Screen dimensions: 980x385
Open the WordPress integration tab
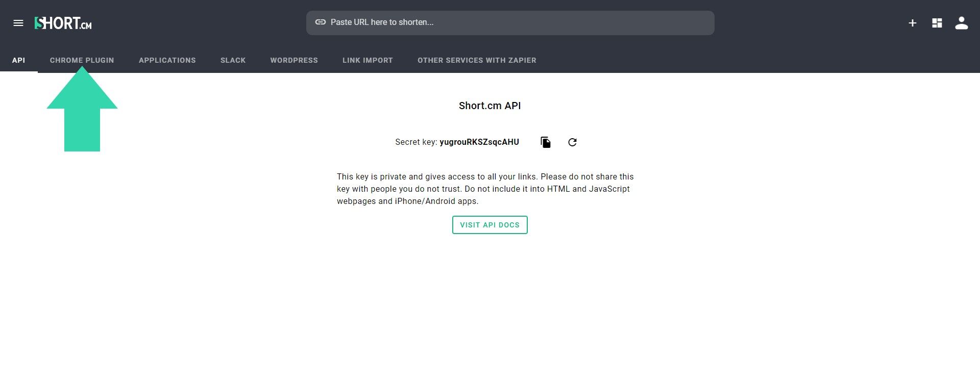point(294,60)
